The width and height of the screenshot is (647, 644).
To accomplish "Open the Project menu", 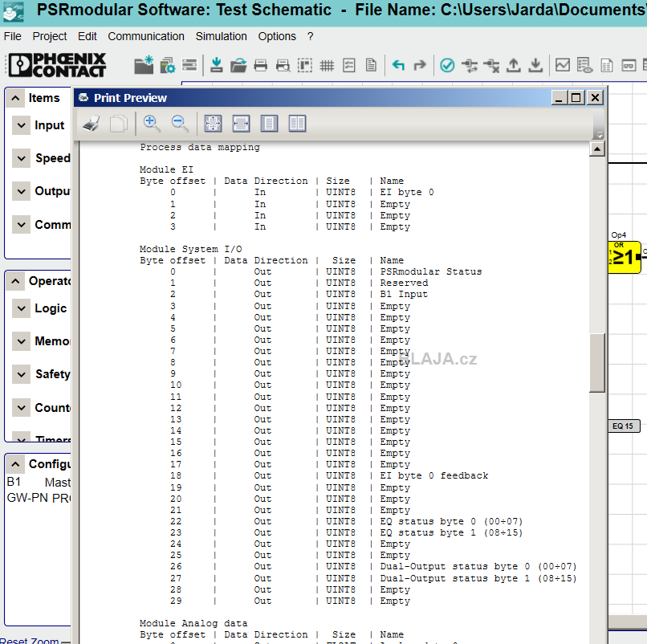I will click(x=50, y=36).
